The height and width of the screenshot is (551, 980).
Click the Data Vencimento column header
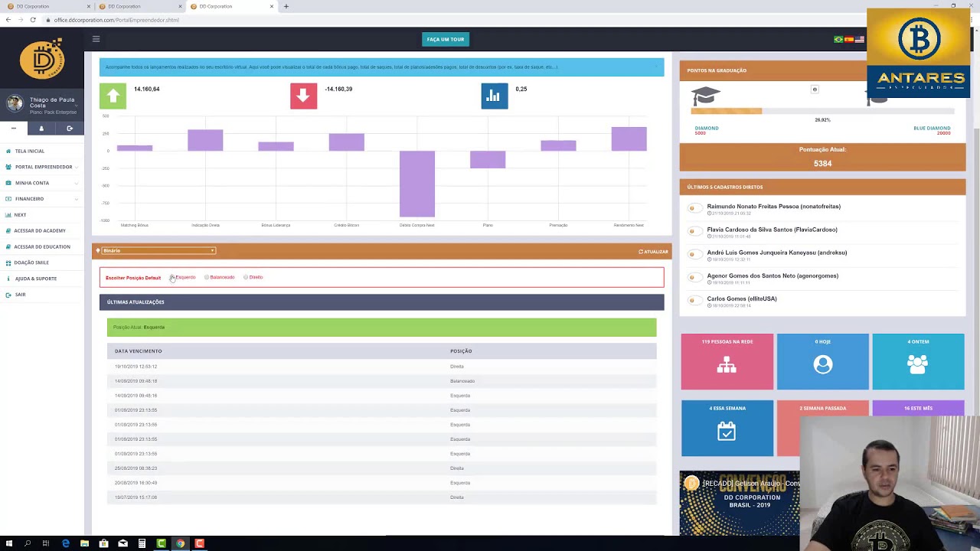coord(139,351)
